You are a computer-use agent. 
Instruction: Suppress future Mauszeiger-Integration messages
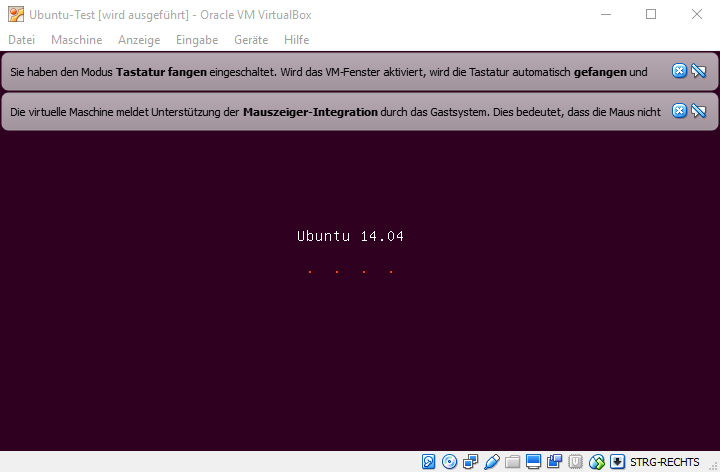(699, 111)
